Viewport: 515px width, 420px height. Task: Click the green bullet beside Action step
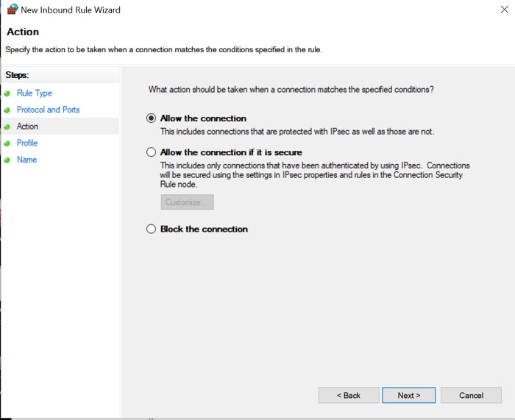point(7,127)
